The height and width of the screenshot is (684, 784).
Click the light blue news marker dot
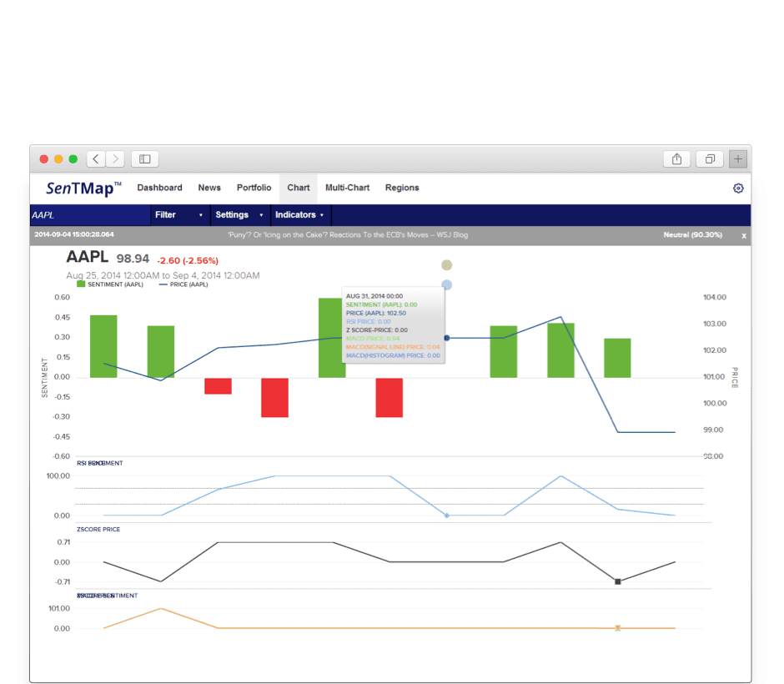(446, 285)
